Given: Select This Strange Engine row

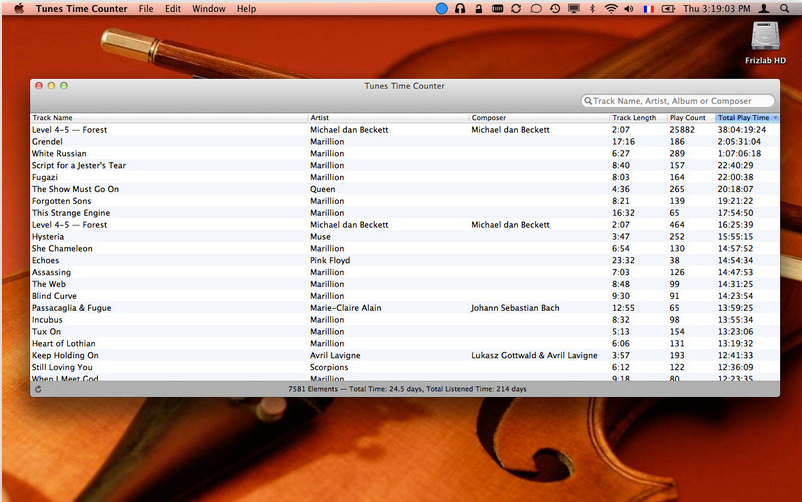Looking at the screenshot, I should tap(405, 213).
